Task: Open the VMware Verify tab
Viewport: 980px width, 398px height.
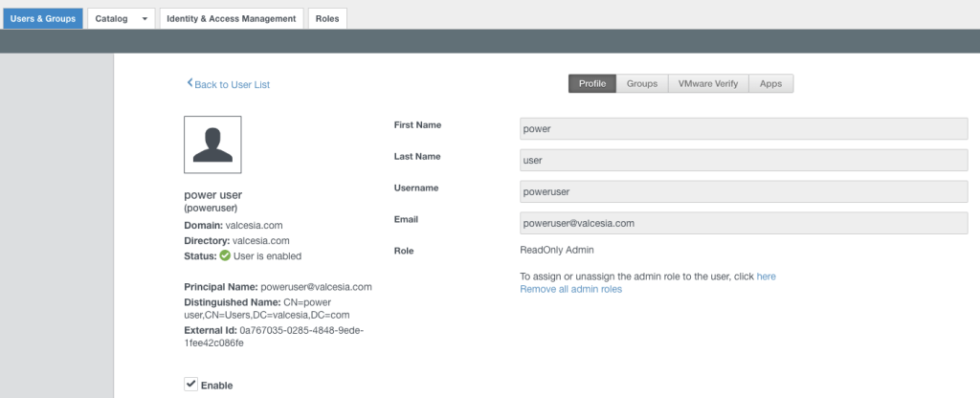Action: pyautogui.click(x=707, y=84)
